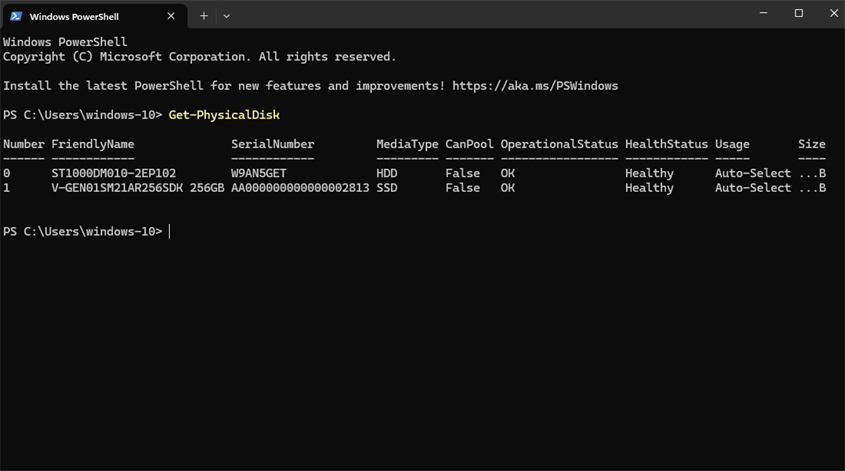Viewport: 845px width, 471px height.
Task: Click the MediaType column header
Action: pos(407,144)
